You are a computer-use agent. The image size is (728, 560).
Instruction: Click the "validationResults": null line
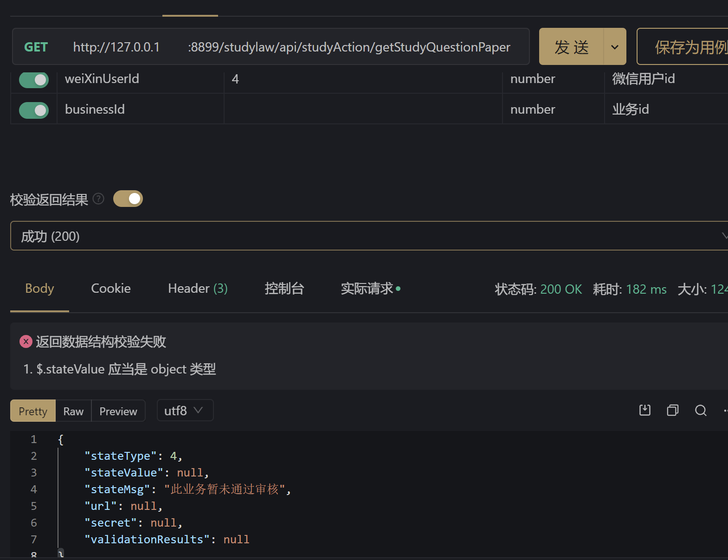pyautogui.click(x=167, y=540)
